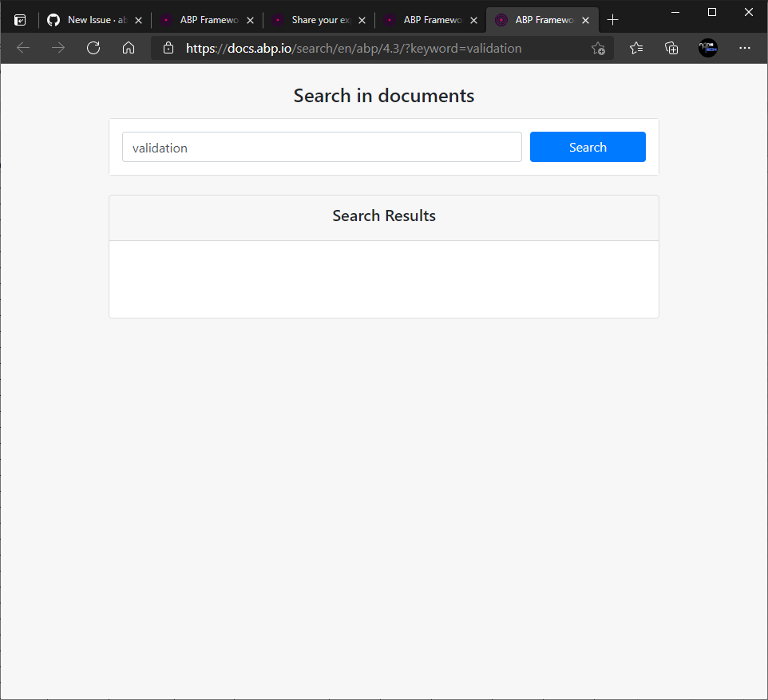The height and width of the screenshot is (700, 768).
Task: Open the Favorites list
Action: (635, 48)
